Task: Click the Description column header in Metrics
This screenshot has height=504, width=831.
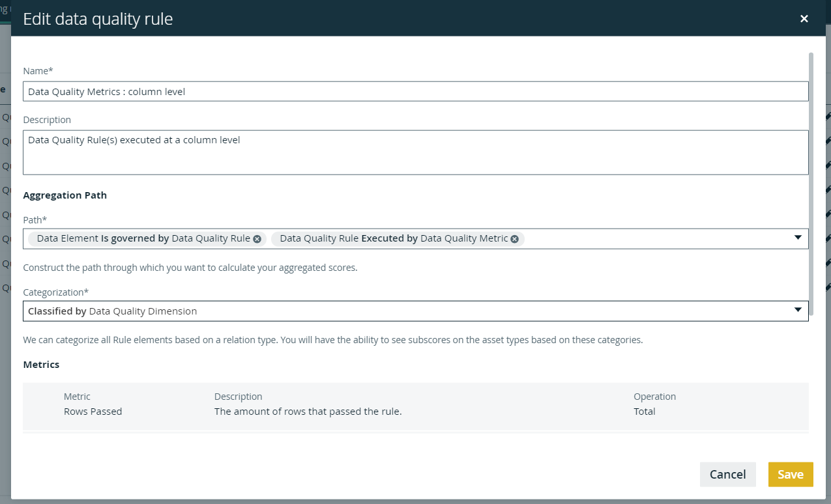Action: click(238, 397)
